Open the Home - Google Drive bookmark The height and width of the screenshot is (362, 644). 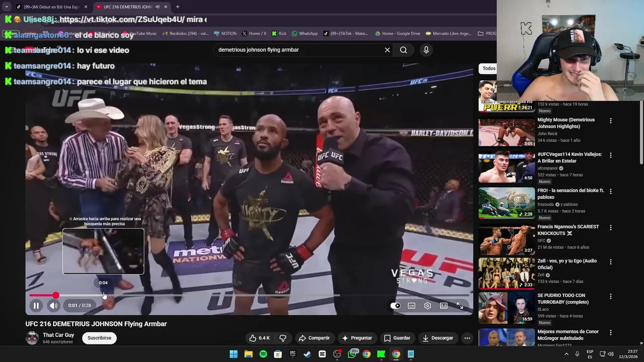click(397, 33)
